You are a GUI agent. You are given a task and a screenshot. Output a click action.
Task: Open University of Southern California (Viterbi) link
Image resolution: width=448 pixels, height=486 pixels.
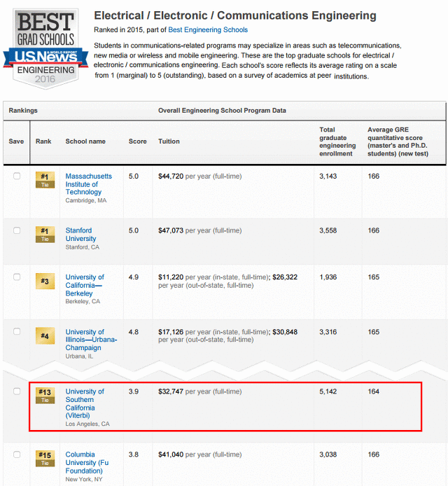85,403
